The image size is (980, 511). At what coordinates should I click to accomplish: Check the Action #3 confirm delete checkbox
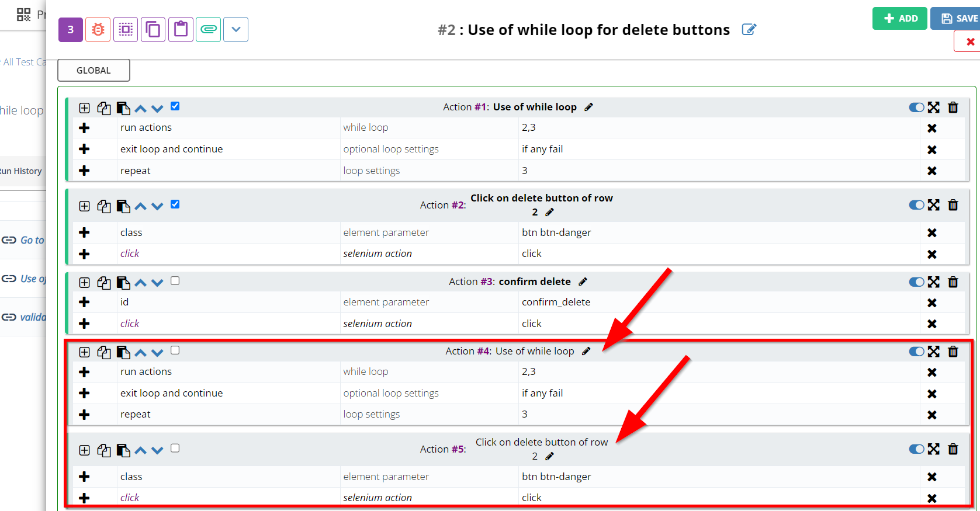point(175,281)
